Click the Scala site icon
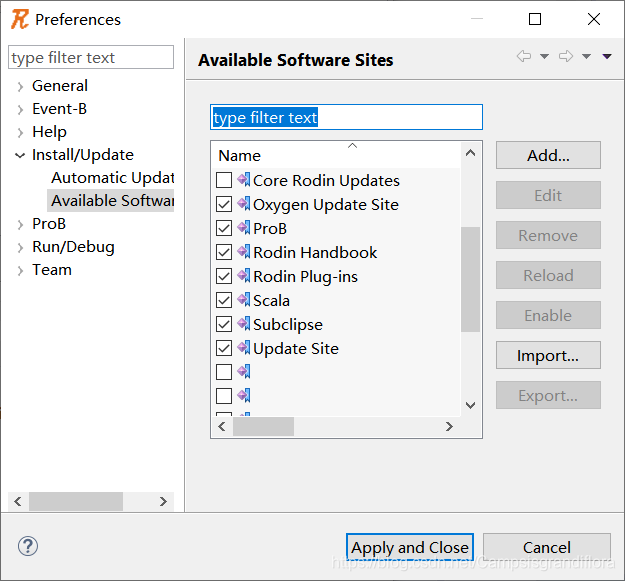This screenshot has height=581, width=625. (x=244, y=300)
